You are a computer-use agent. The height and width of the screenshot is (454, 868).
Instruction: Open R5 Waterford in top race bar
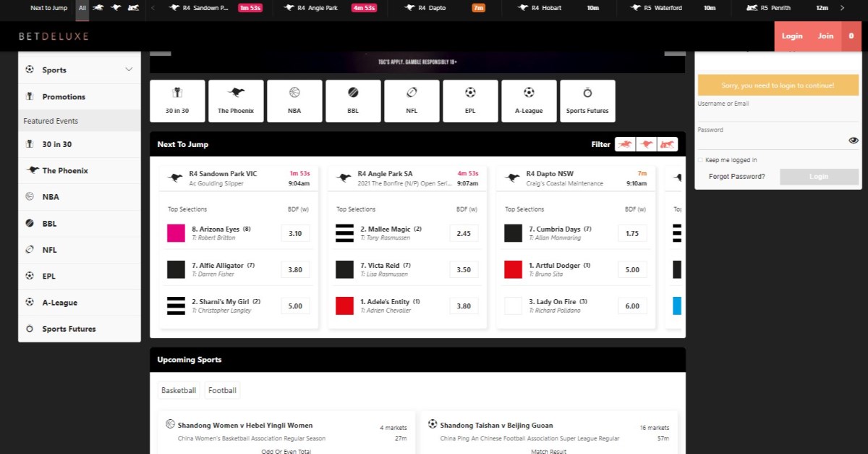click(673, 8)
